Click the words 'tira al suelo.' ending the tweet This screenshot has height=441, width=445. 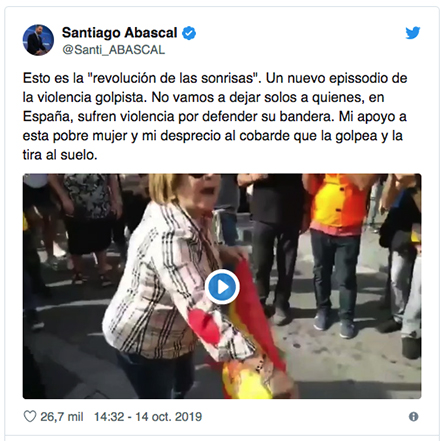point(60,155)
